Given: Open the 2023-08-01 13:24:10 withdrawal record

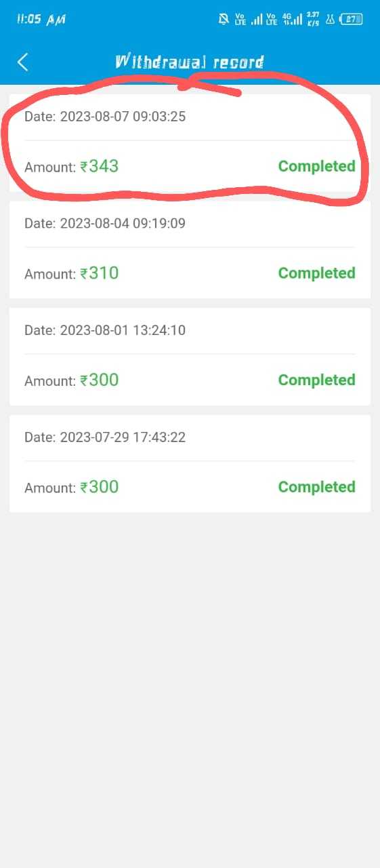Looking at the screenshot, I should pos(190,357).
